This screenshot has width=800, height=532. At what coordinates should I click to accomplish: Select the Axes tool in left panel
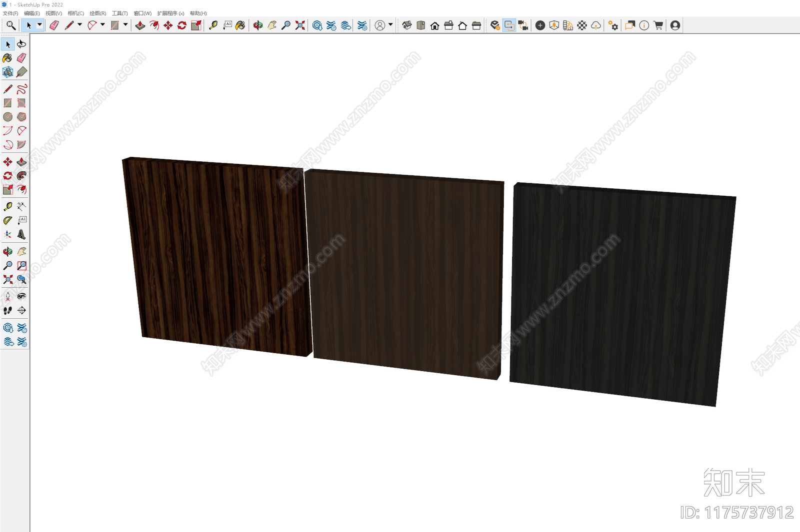(7, 234)
